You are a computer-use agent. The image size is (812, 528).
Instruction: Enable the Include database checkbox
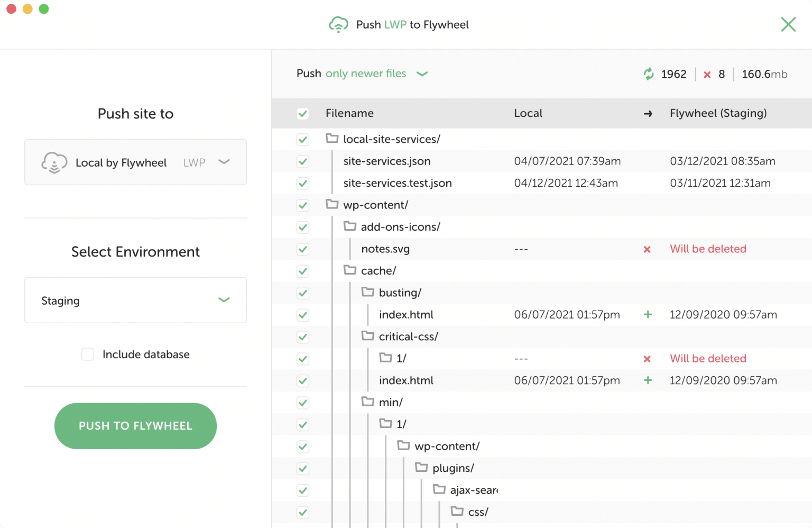(x=88, y=354)
